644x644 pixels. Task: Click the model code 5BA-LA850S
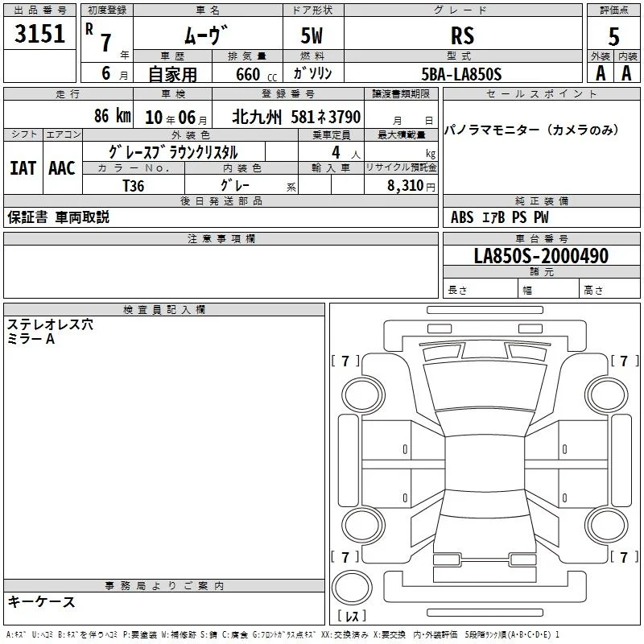click(x=463, y=74)
